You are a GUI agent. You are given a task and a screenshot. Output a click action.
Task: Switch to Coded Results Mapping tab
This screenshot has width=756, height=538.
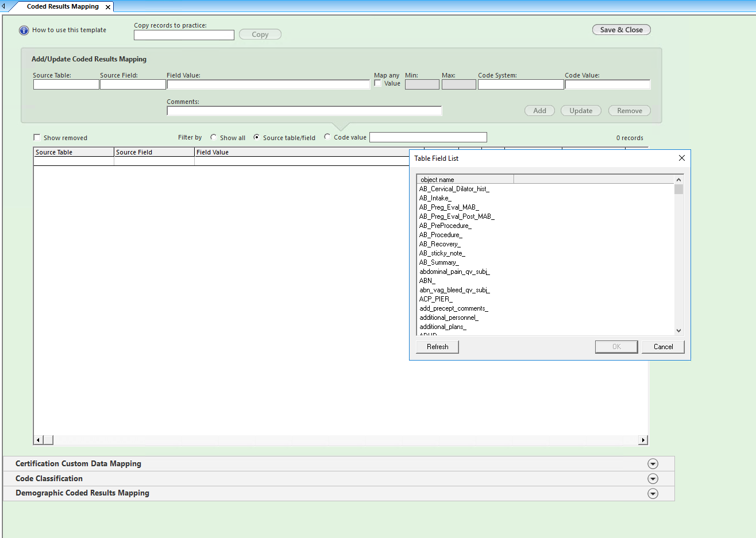point(63,7)
